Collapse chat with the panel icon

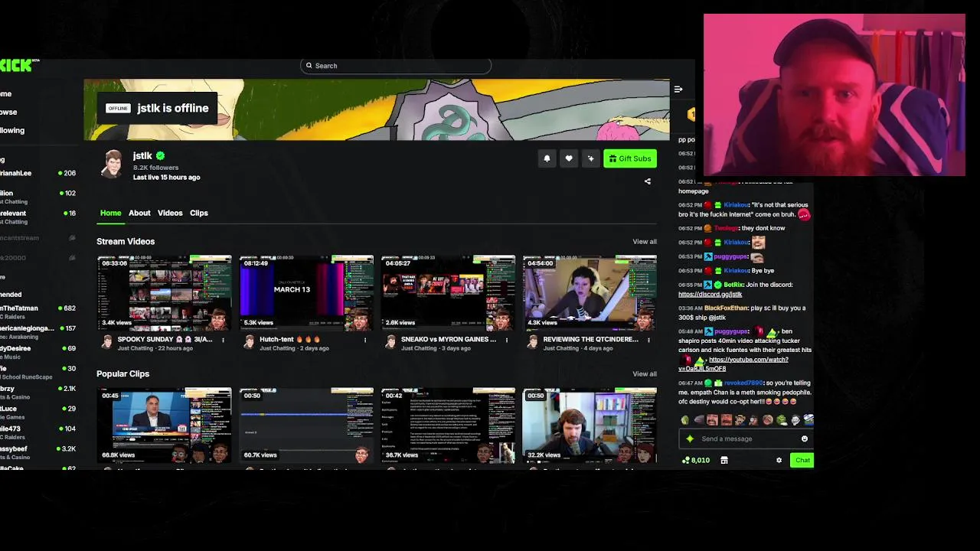click(x=678, y=90)
